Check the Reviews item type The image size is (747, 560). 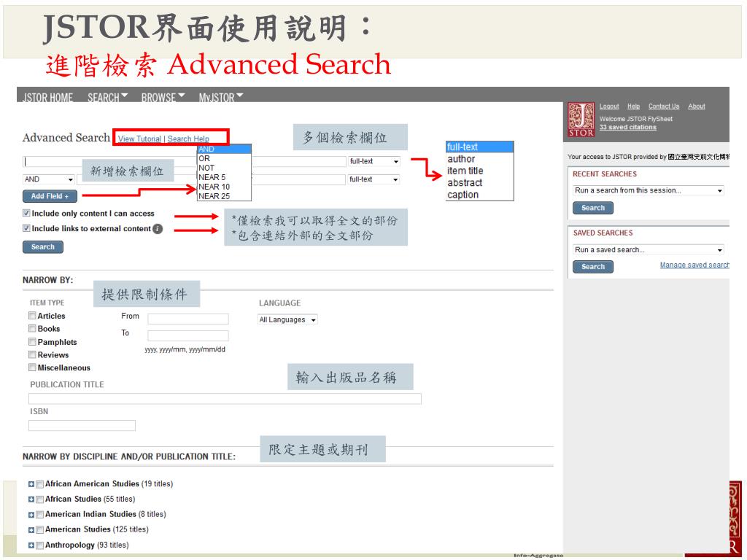coord(32,355)
